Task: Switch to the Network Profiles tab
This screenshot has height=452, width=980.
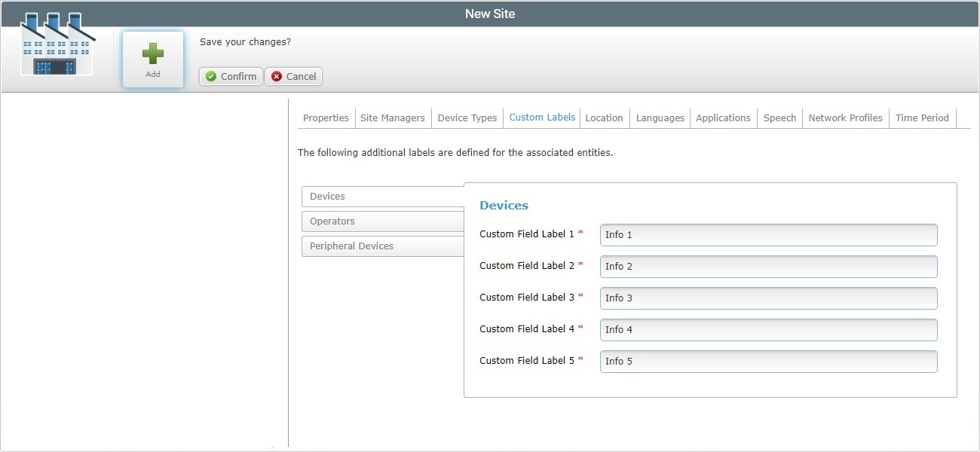Action: tap(845, 118)
